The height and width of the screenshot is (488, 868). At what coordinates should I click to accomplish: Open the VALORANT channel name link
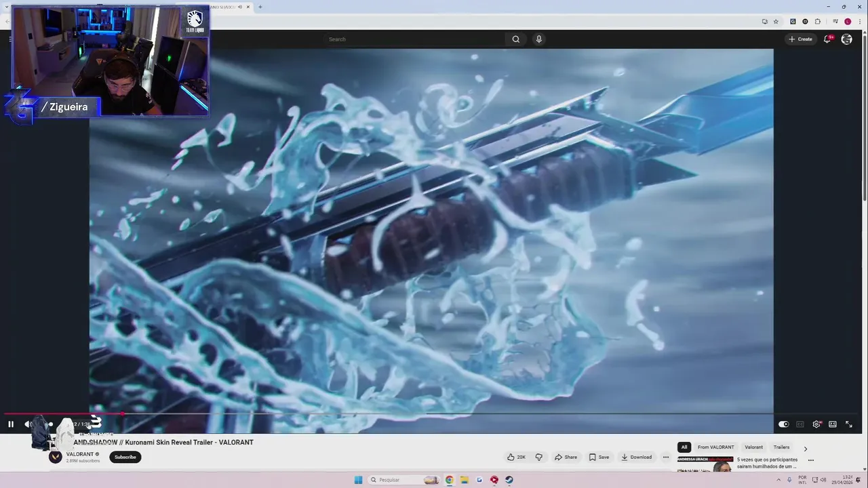point(80,454)
